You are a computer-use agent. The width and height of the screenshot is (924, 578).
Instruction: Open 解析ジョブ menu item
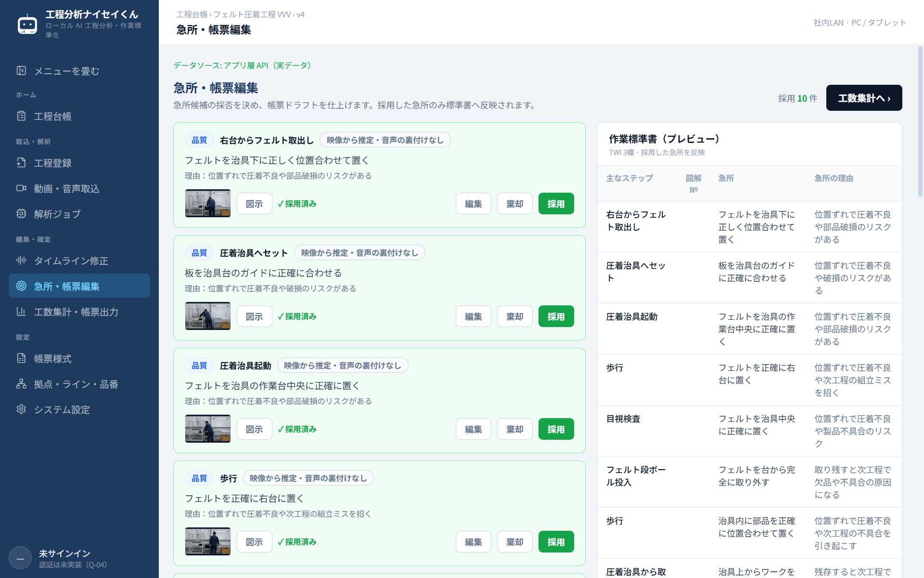[79, 214]
